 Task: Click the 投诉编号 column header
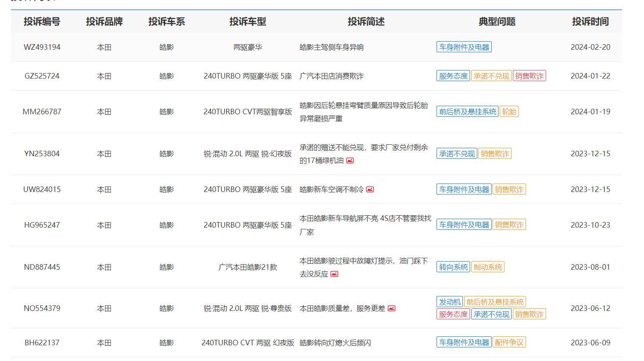(42, 22)
